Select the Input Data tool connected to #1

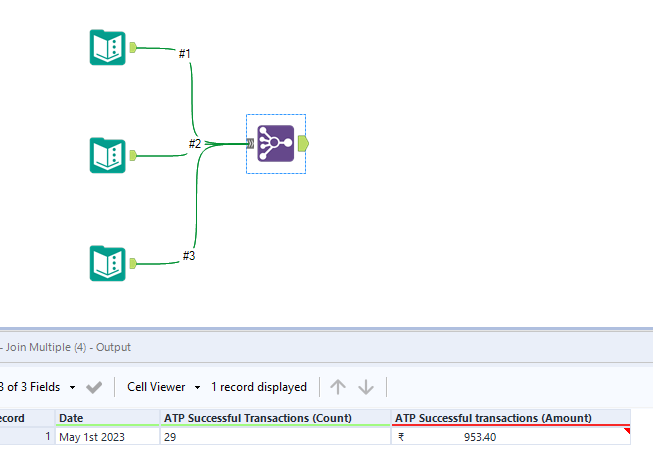(107, 47)
